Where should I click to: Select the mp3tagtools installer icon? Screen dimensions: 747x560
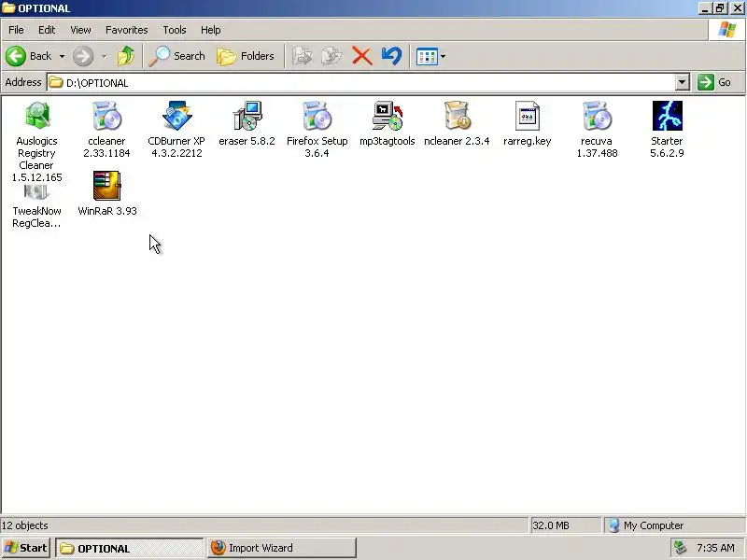[387, 116]
